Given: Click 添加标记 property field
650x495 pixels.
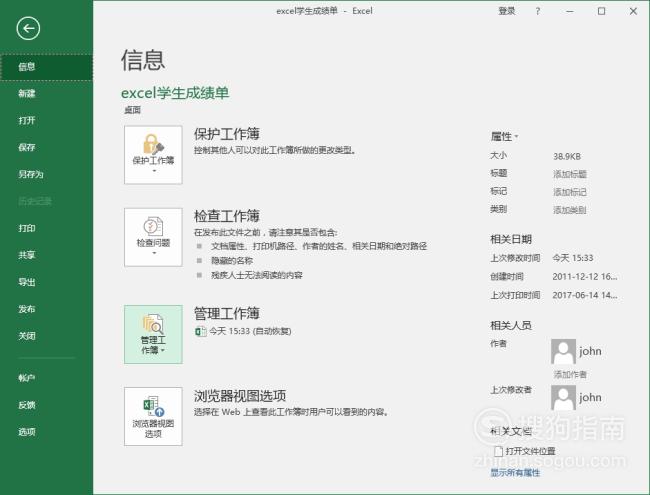Looking at the screenshot, I should coord(570,192).
